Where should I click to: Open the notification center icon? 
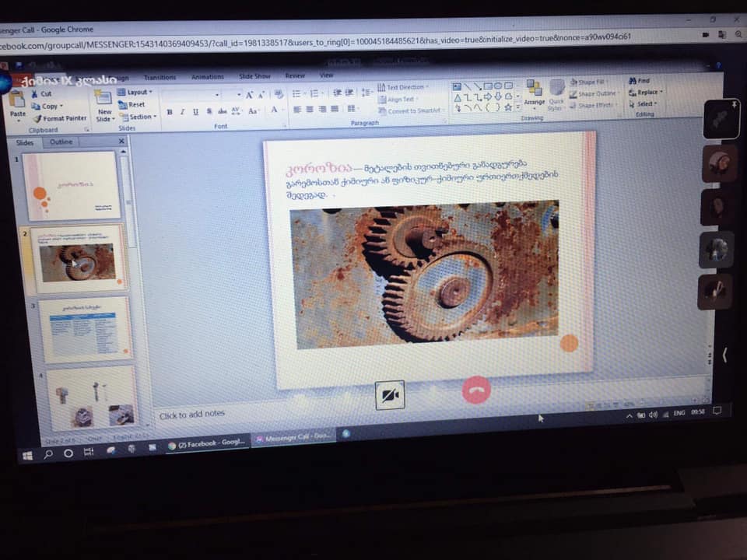point(717,411)
